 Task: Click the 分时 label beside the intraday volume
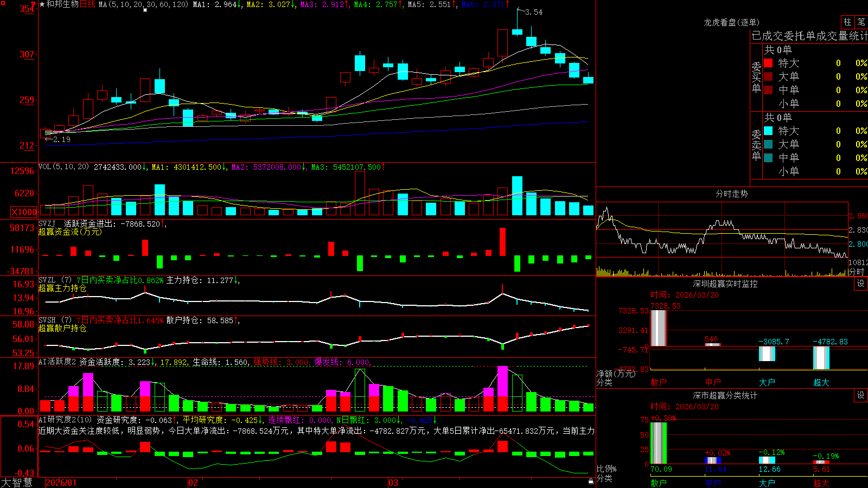[x=857, y=272]
